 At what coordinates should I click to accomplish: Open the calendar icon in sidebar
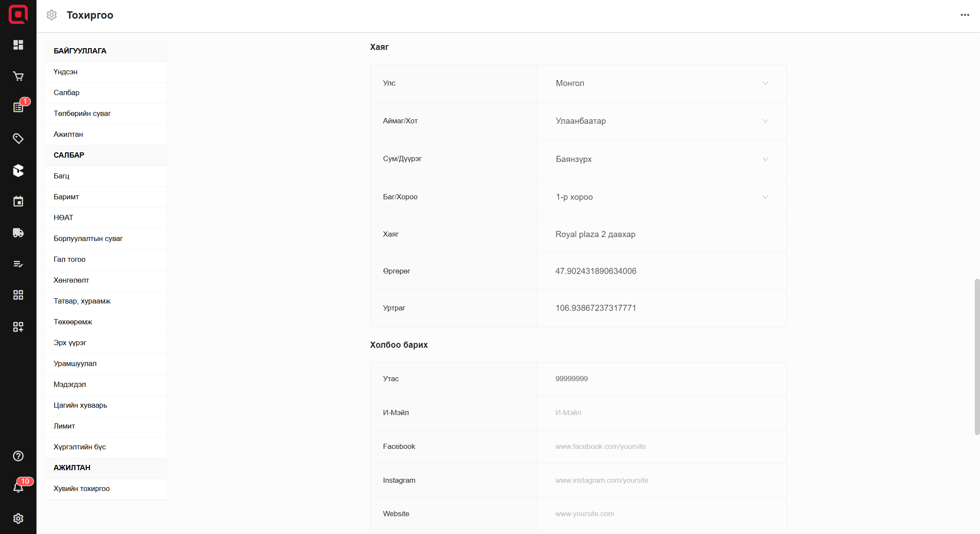coord(18,201)
